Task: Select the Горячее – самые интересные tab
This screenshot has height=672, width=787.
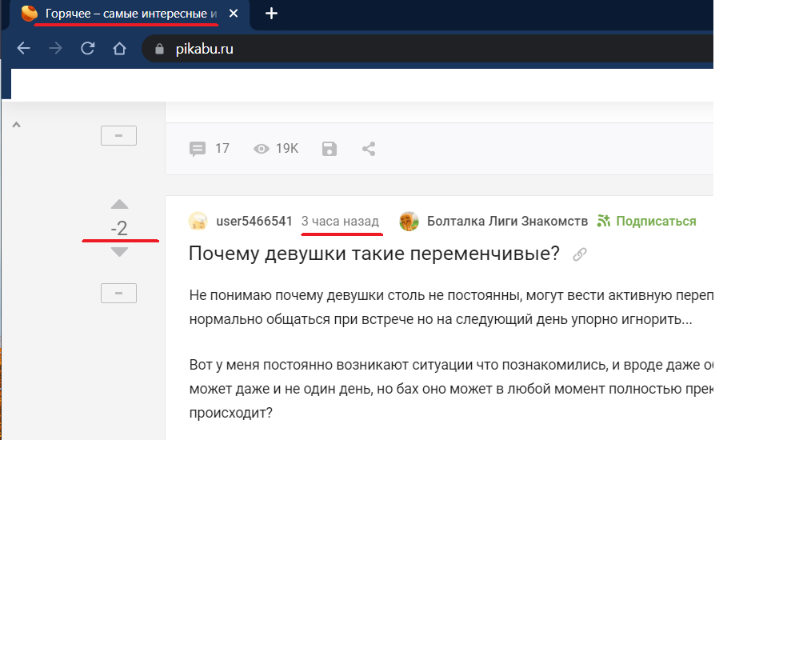Action: pyautogui.click(x=130, y=14)
